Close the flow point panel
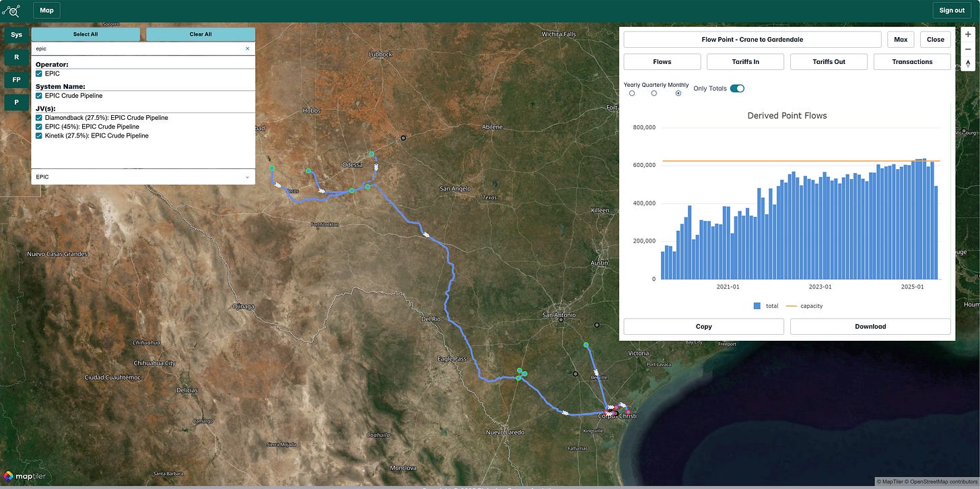 coord(936,39)
